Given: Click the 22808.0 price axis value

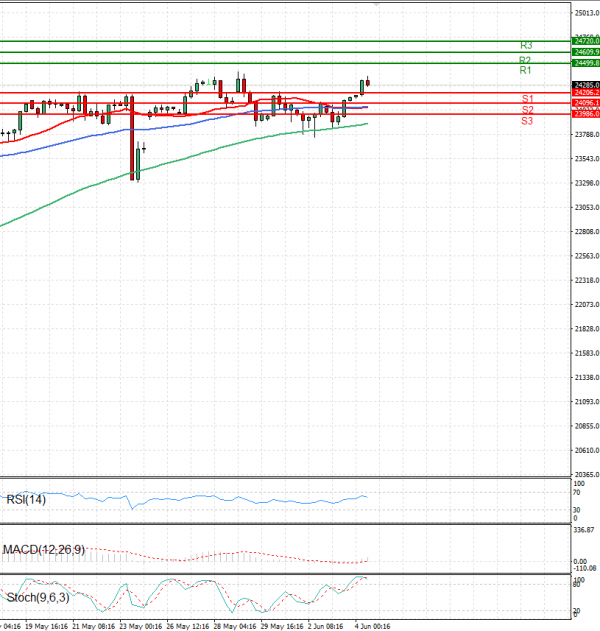Looking at the screenshot, I should (587, 232).
